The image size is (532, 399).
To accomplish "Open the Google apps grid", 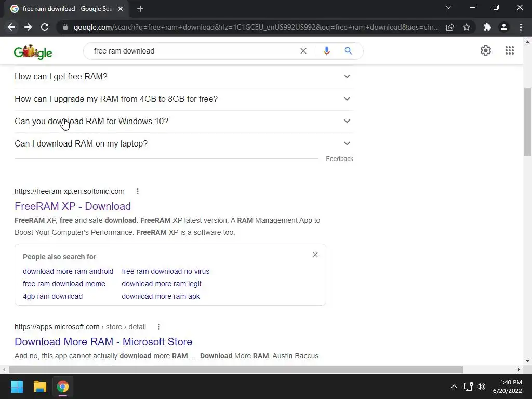I will point(510,50).
